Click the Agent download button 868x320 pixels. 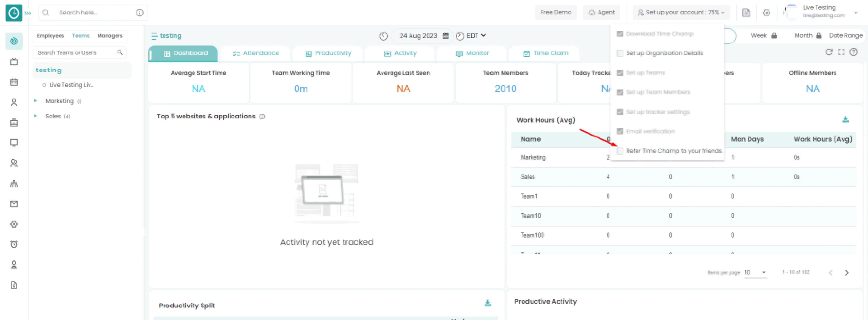pyautogui.click(x=601, y=12)
